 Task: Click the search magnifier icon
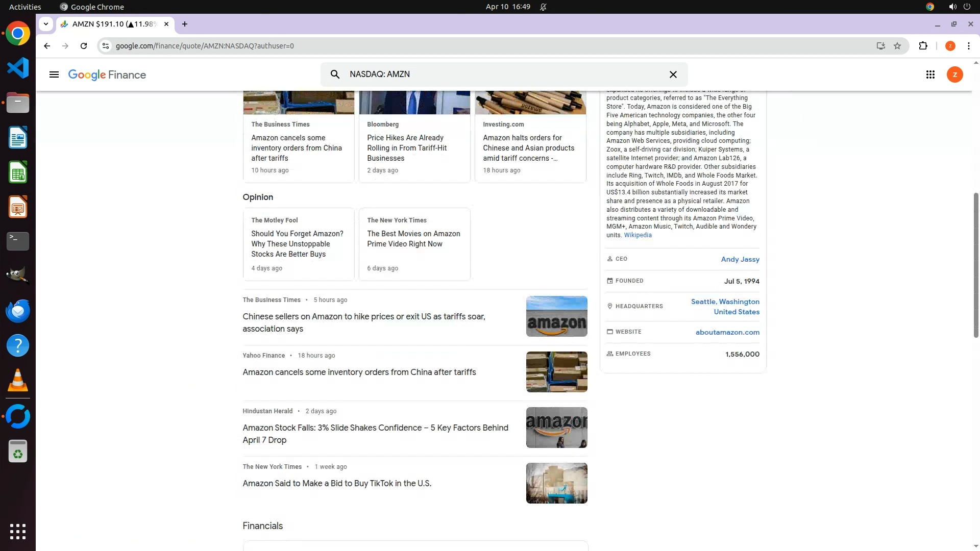[335, 74]
